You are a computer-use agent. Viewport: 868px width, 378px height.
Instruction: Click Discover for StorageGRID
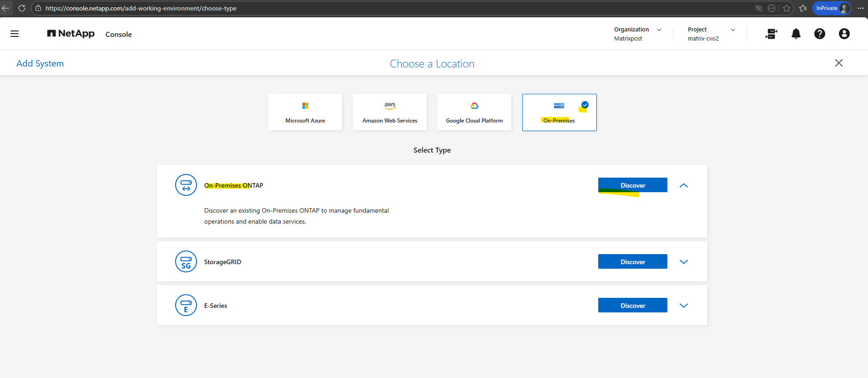coord(632,262)
